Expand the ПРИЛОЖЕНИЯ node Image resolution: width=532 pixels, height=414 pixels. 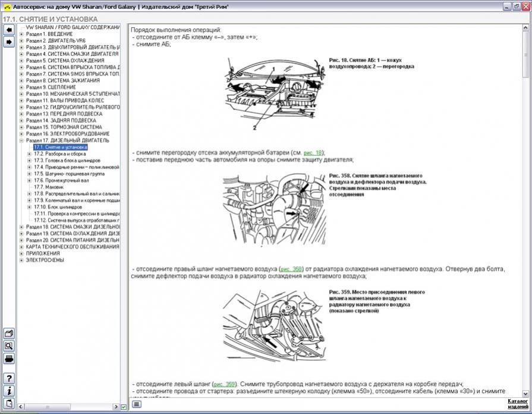tap(21, 254)
